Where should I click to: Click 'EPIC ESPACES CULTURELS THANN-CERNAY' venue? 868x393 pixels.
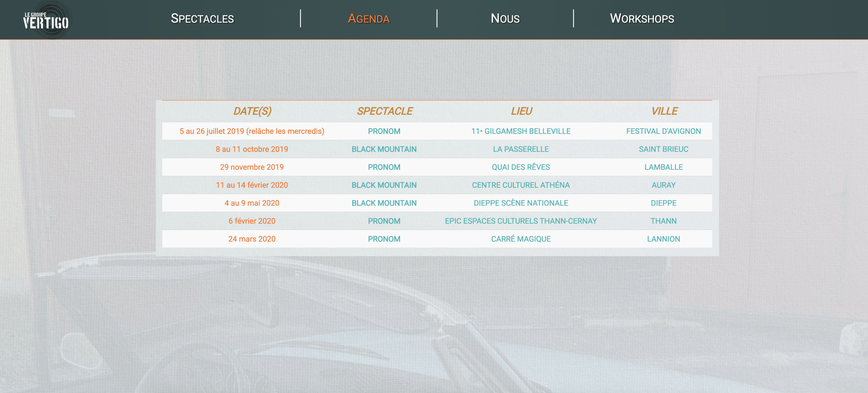pos(521,221)
